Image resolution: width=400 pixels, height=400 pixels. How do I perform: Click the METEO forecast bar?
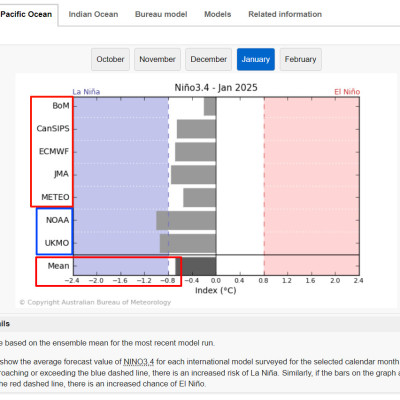click(200, 198)
